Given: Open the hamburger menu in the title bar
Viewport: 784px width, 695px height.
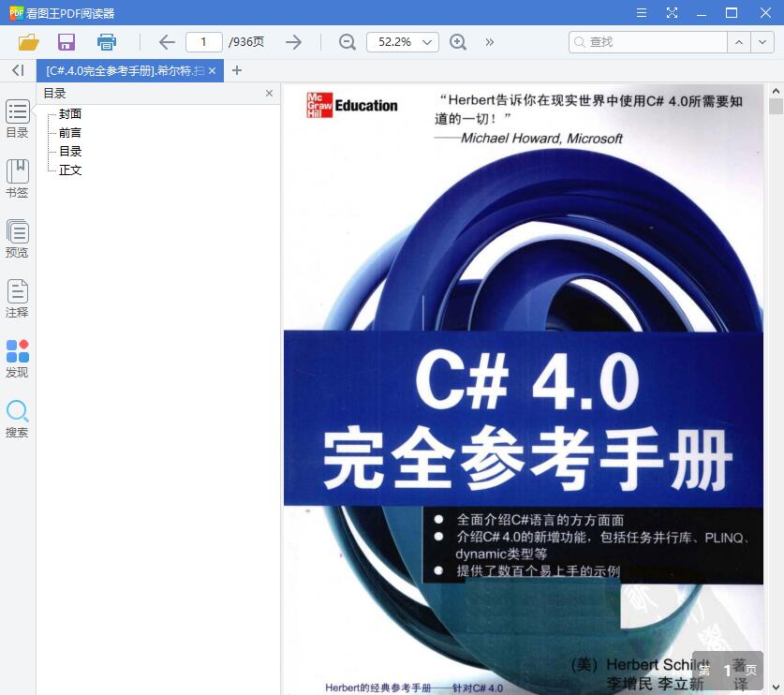Looking at the screenshot, I should coord(642,13).
